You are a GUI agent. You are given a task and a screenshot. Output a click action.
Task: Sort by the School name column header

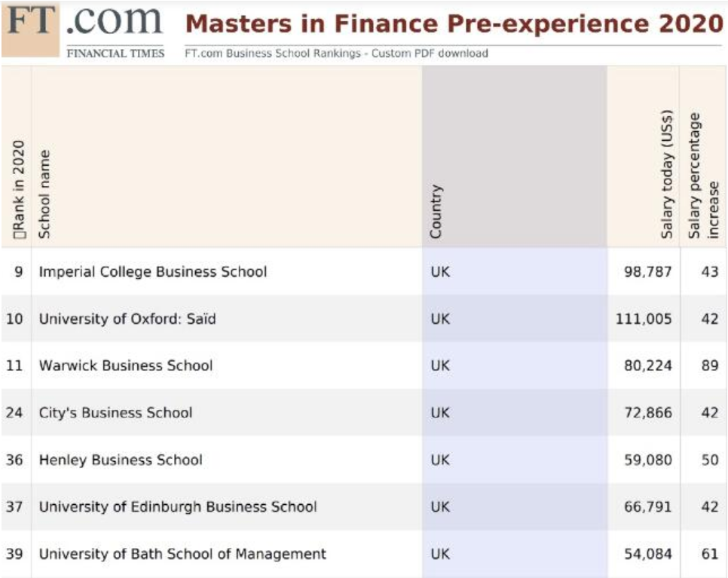44,194
